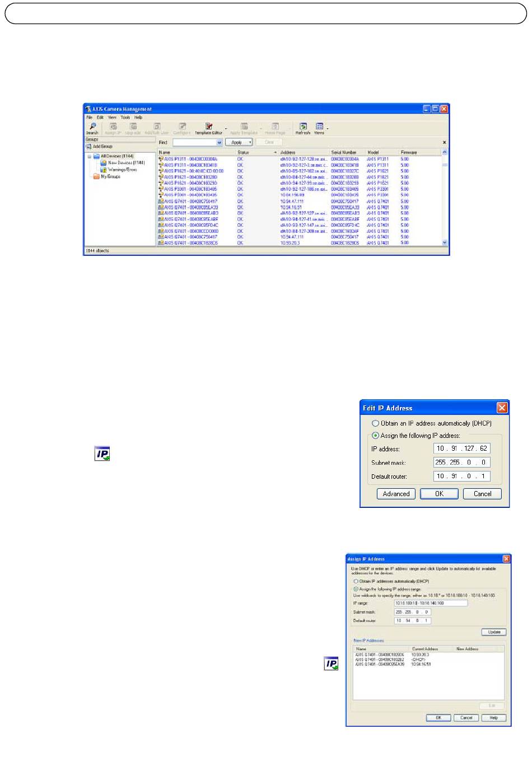The image size is (532, 780).
Task: Click the Apply button beside Find
Action: 239,143
